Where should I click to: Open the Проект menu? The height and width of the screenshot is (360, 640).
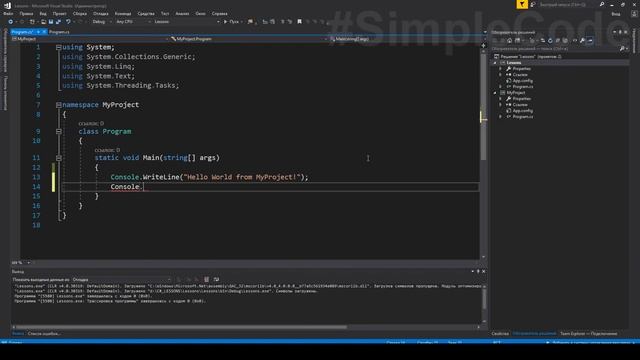pos(60,13)
